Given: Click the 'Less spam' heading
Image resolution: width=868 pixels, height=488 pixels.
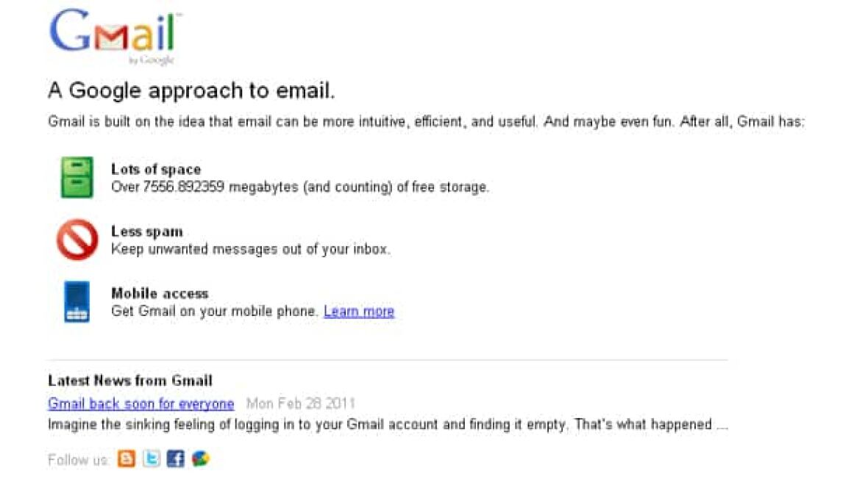Looking at the screenshot, I should (x=147, y=232).
